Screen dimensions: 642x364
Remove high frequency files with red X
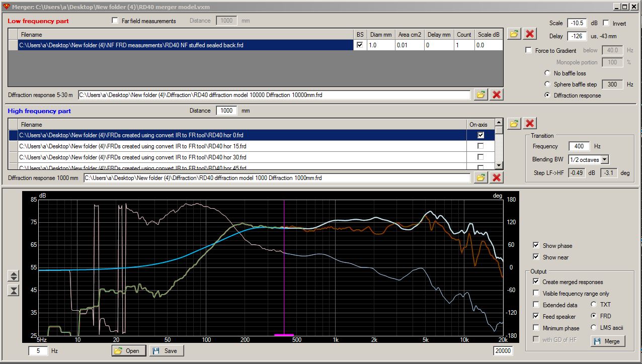(529, 123)
